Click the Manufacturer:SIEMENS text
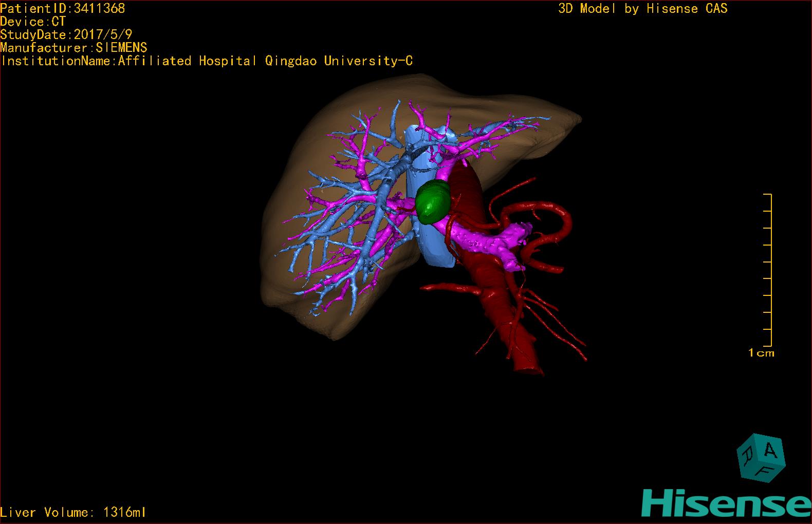The height and width of the screenshot is (524, 812). (74, 48)
